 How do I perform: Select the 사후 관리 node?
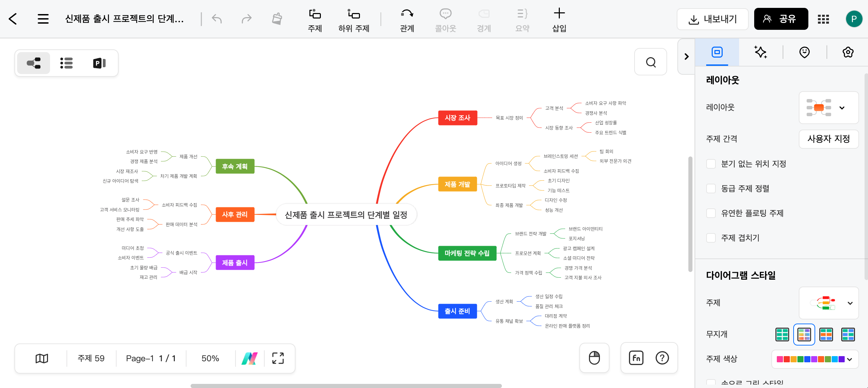(x=235, y=215)
